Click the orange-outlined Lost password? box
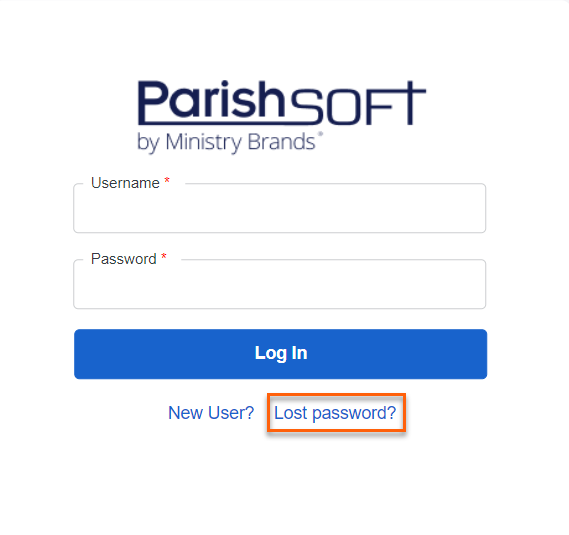The width and height of the screenshot is (569, 535). (x=336, y=413)
